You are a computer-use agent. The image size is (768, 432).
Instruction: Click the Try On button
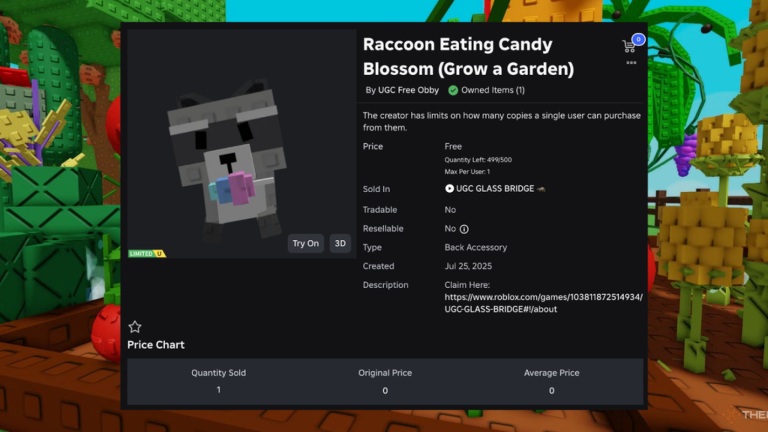(306, 243)
